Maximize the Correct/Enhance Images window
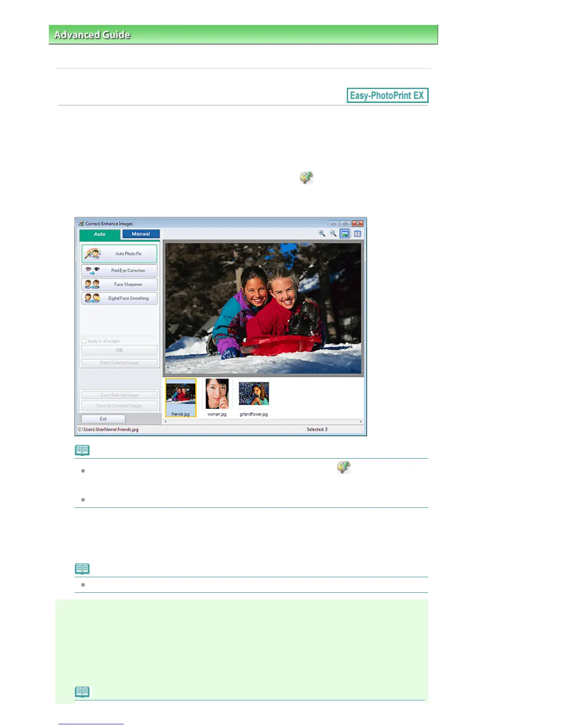The height and width of the screenshot is (728, 563). pos(345,224)
